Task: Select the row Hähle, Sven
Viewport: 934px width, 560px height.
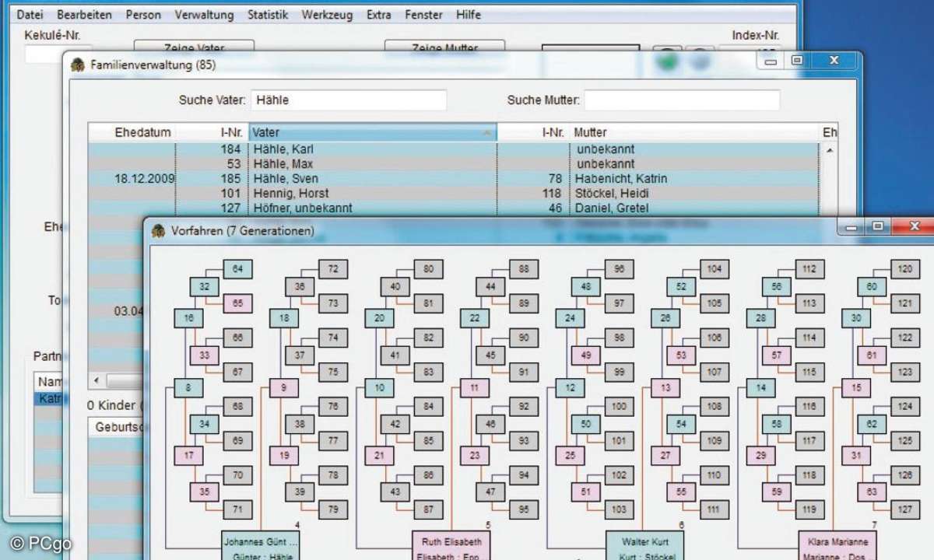Action: [453, 179]
